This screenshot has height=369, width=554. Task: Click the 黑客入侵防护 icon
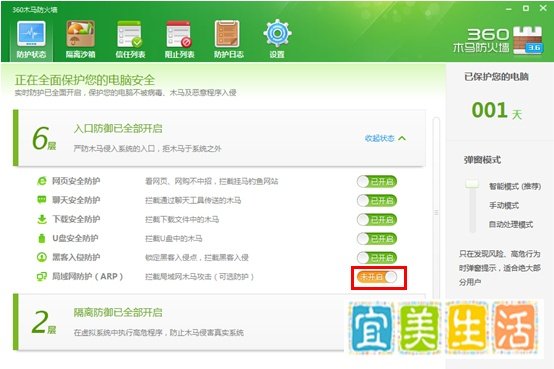[42, 257]
